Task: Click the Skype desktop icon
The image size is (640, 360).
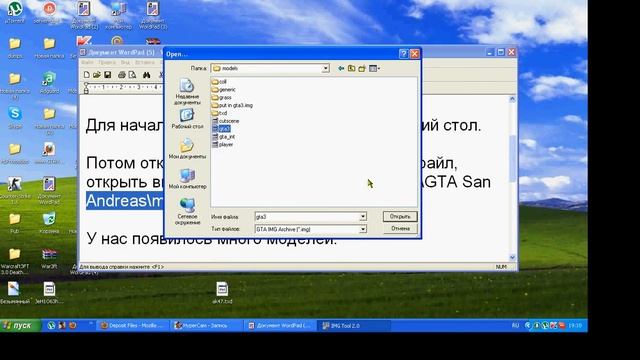Action: pos(15,118)
